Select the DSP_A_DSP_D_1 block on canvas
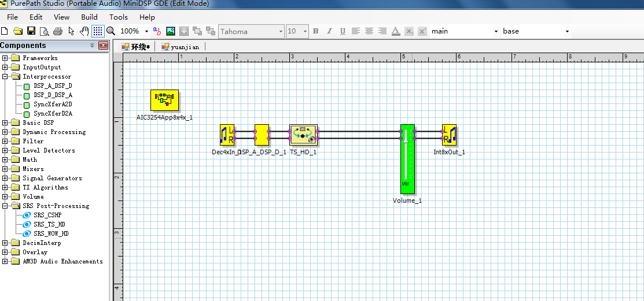The image size is (644, 301). click(262, 135)
